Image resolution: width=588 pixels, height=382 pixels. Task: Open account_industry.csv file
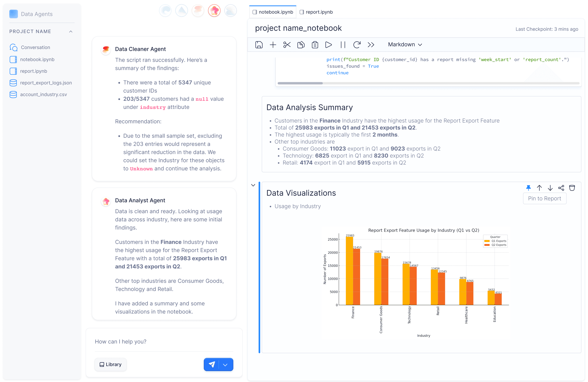coord(38,94)
